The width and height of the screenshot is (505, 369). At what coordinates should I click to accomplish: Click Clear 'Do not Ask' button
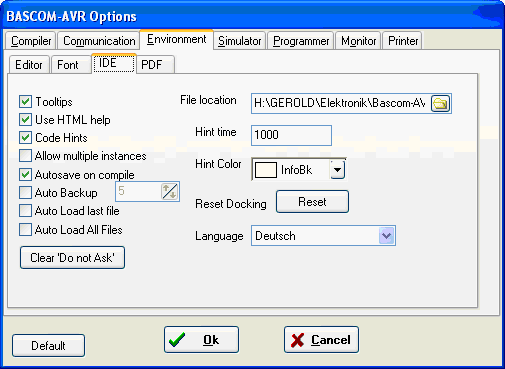pos(72,258)
